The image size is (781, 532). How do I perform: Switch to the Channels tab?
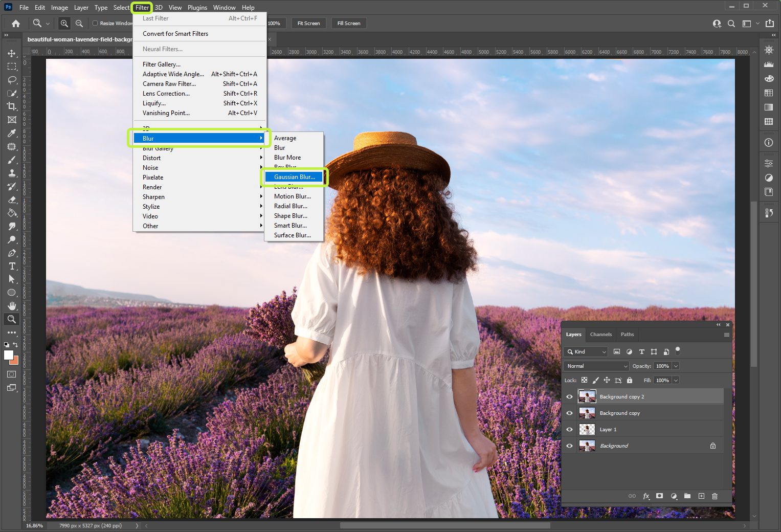pyautogui.click(x=601, y=334)
